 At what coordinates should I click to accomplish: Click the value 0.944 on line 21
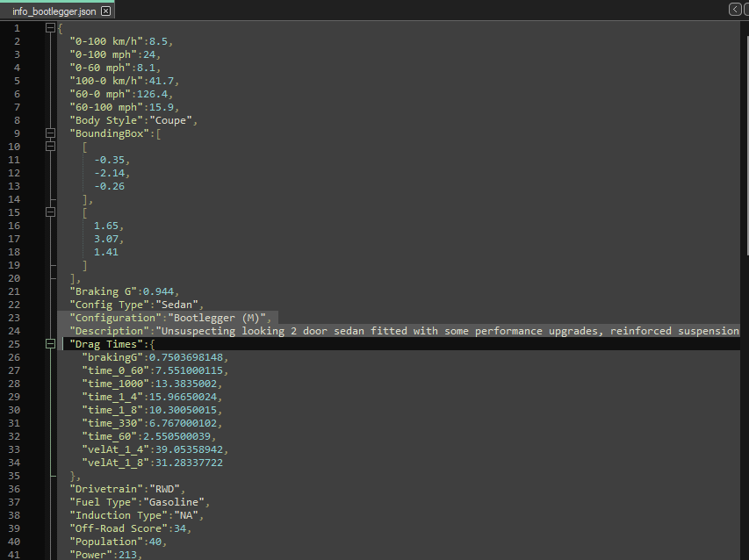(x=158, y=291)
